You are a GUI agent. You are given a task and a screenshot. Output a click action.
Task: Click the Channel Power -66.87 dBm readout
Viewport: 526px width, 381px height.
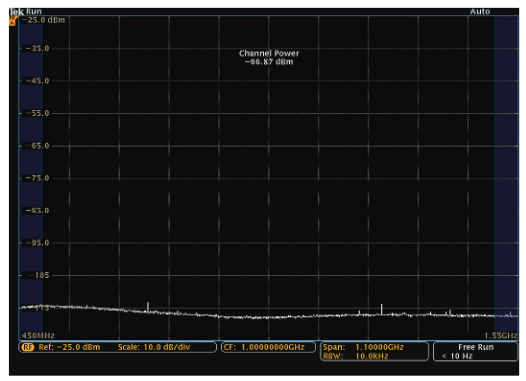tap(269, 57)
